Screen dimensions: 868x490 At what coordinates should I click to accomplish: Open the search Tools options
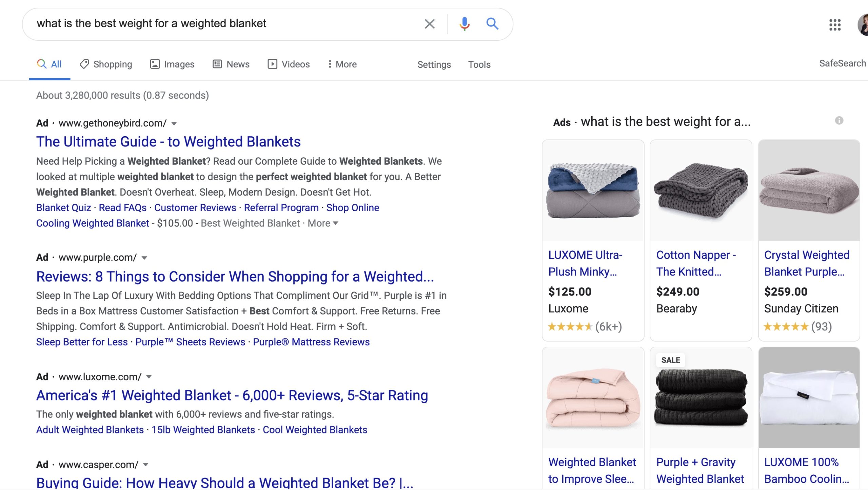[479, 64]
